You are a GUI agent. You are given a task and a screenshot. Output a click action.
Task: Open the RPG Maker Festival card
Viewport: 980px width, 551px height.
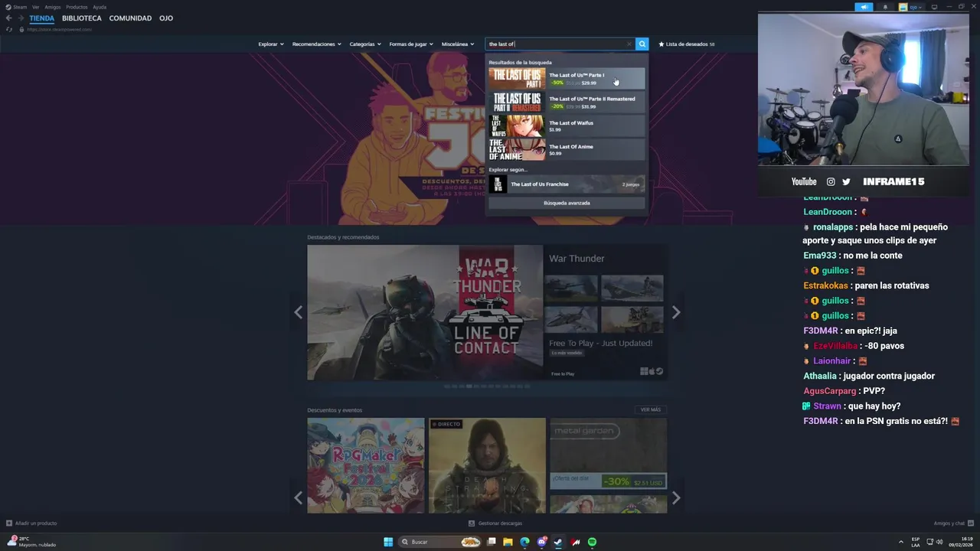point(365,465)
